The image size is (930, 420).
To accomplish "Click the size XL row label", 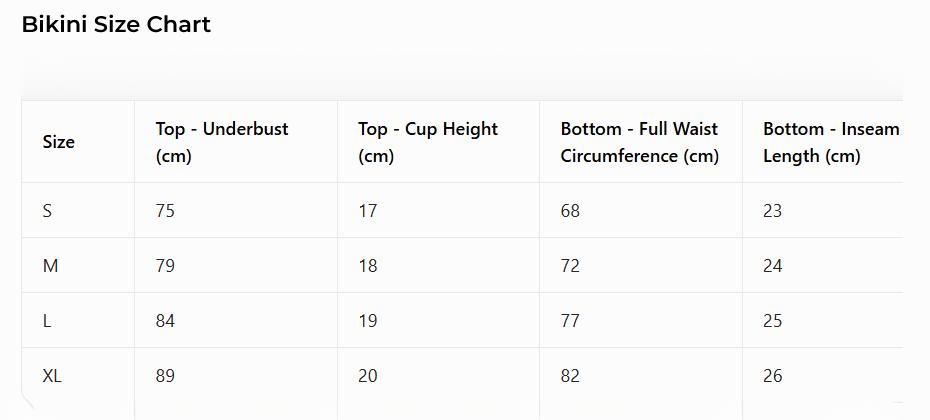I will tap(52, 376).
